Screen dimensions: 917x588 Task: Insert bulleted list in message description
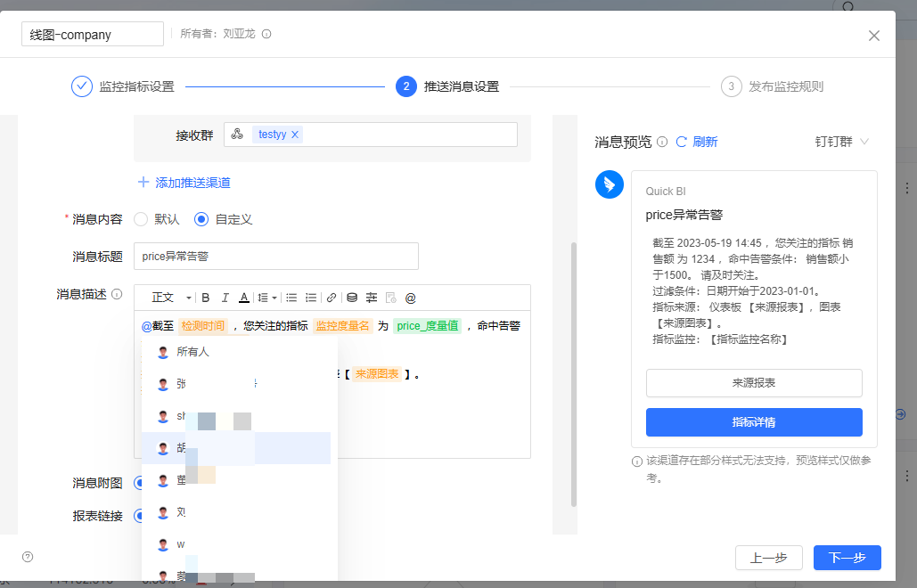point(291,298)
